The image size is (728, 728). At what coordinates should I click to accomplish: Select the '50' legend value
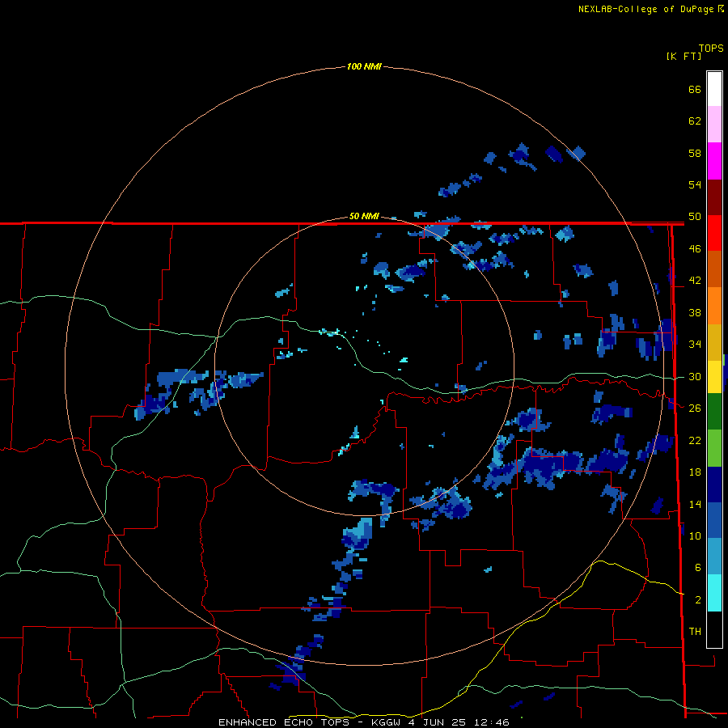tap(695, 217)
